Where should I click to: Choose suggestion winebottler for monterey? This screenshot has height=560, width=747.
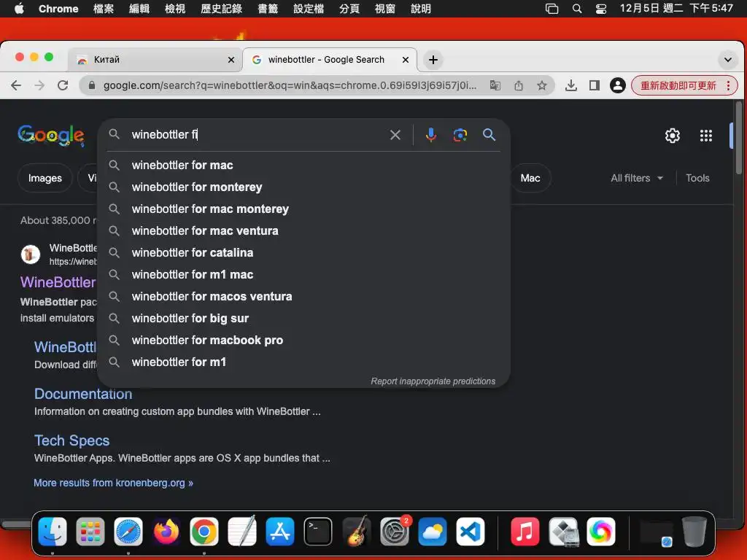[303, 187]
